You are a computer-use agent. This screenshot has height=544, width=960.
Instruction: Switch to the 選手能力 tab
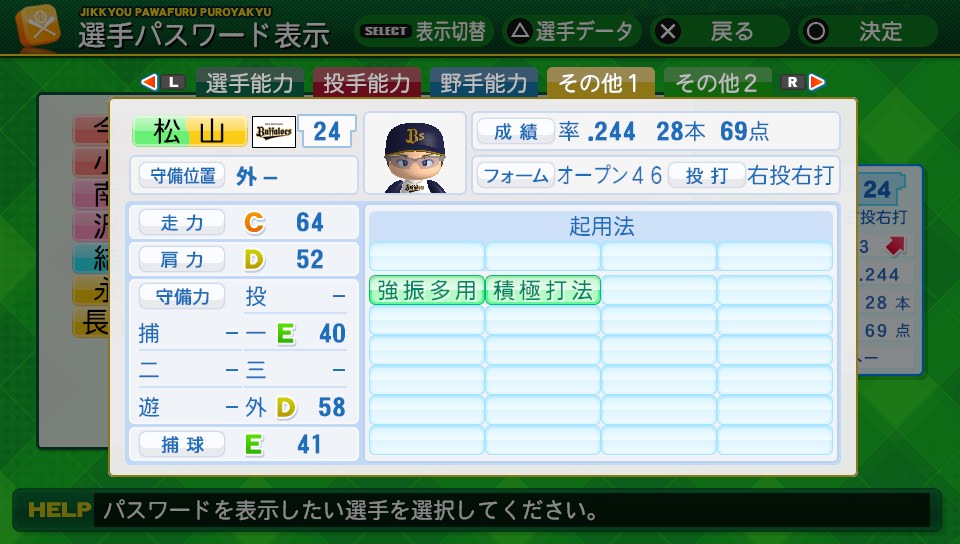[x=250, y=83]
